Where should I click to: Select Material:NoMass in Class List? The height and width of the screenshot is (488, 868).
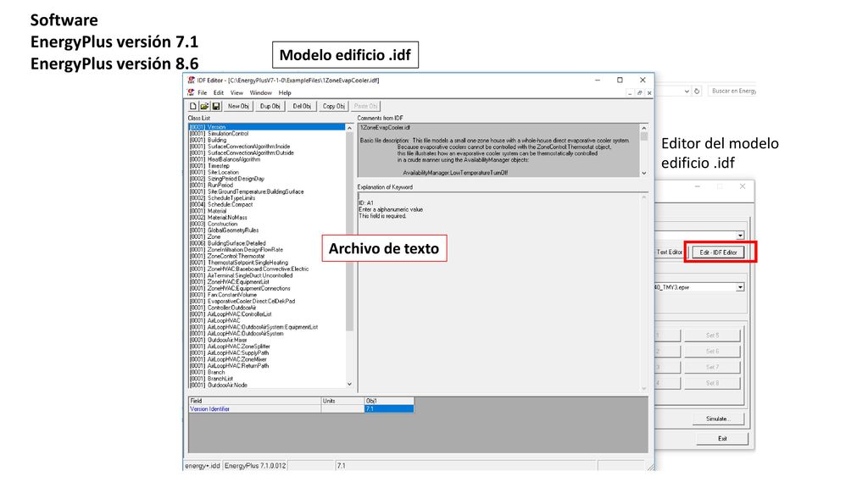point(227,218)
